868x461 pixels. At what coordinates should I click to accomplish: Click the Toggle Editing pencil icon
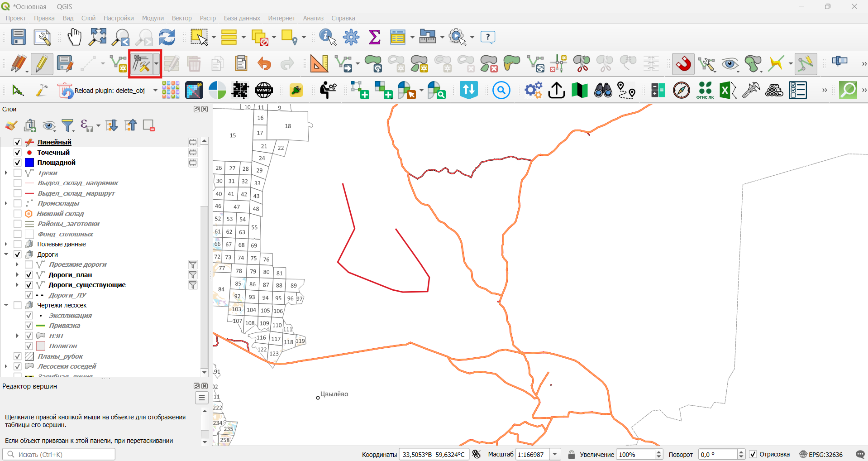42,64
